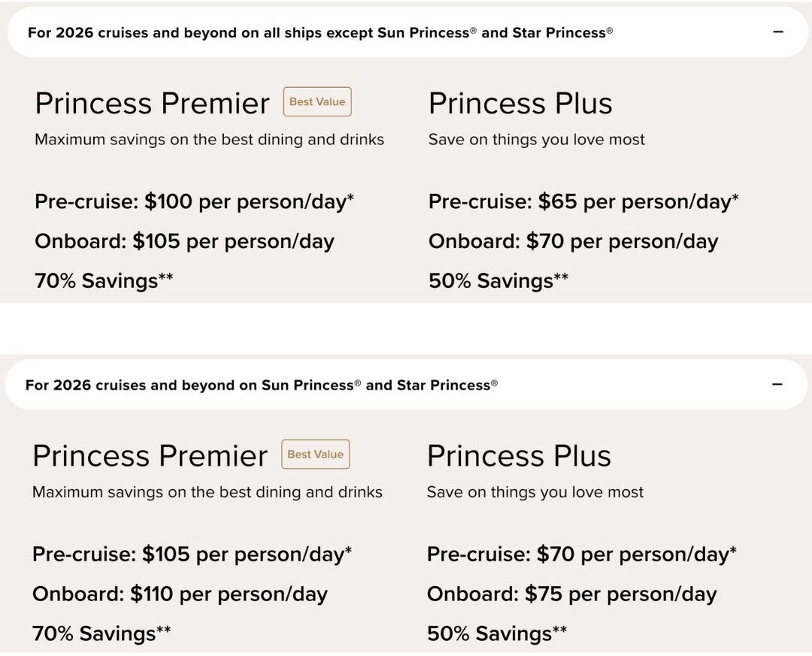Click 'Pre-cruise: $65 per person/day' text

pyautogui.click(x=583, y=202)
